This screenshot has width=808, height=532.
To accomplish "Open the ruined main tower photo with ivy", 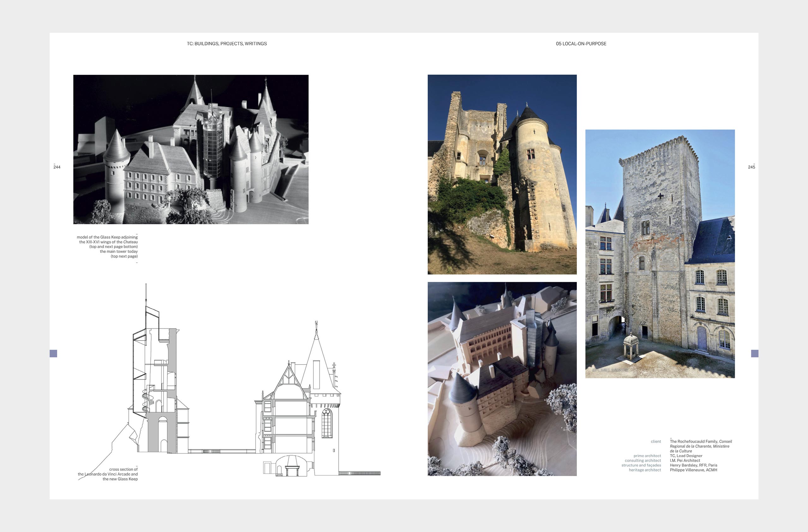I will click(502, 174).
